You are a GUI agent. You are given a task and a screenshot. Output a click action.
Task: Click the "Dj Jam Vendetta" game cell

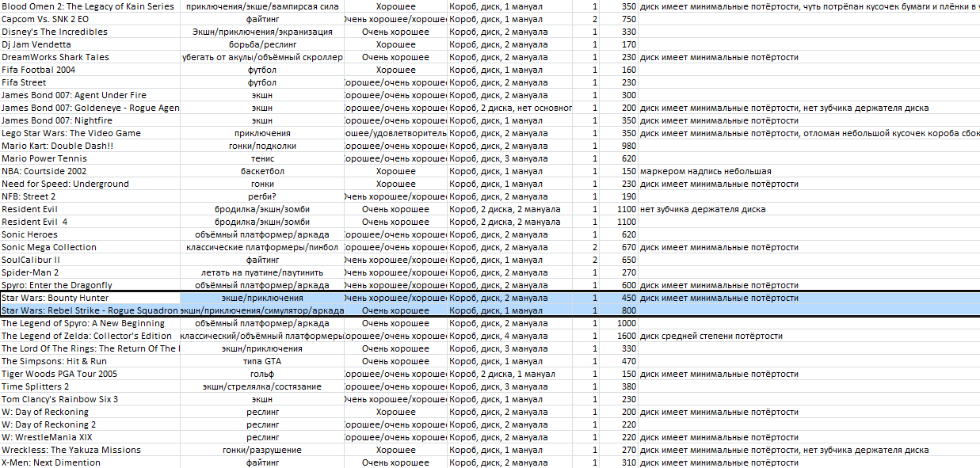(90, 44)
